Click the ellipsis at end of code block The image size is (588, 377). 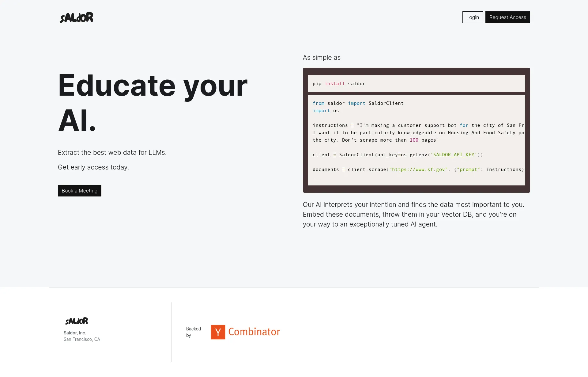317,177
